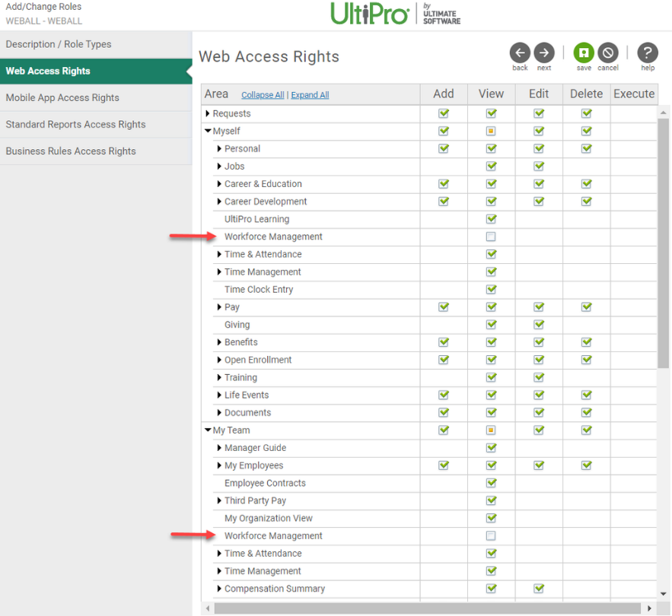Enable View for Myself Workforce Management

[x=491, y=237]
